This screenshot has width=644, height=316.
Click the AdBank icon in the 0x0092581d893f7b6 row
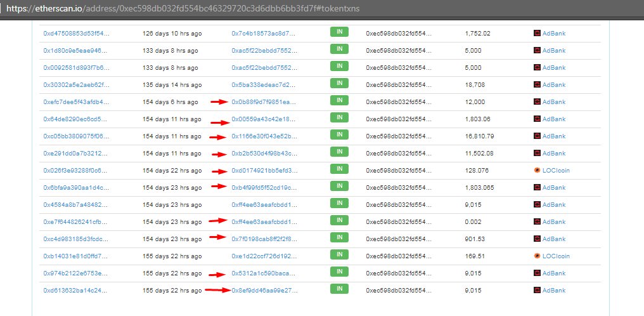pyautogui.click(x=537, y=67)
